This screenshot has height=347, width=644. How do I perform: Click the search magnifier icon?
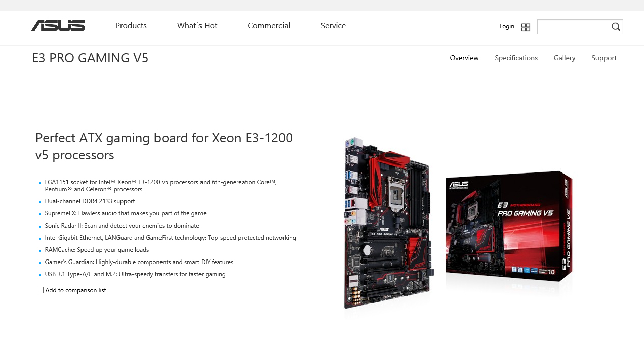[616, 27]
